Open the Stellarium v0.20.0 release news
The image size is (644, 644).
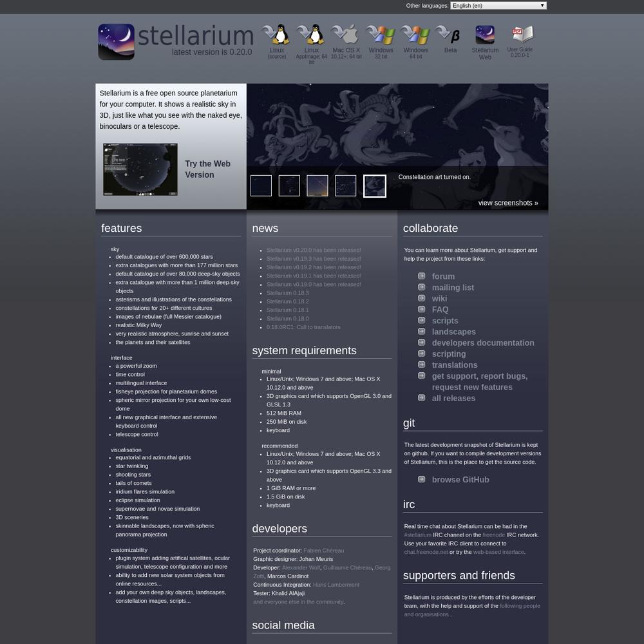coord(314,250)
